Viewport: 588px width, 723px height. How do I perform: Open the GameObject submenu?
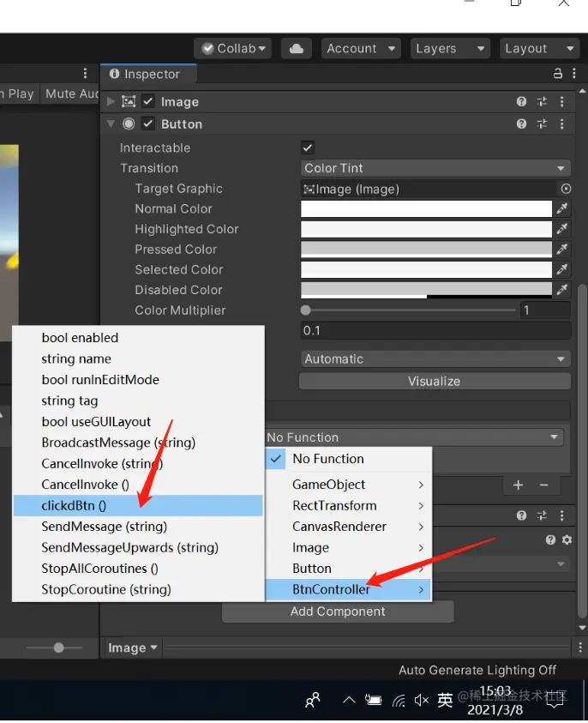click(x=349, y=485)
